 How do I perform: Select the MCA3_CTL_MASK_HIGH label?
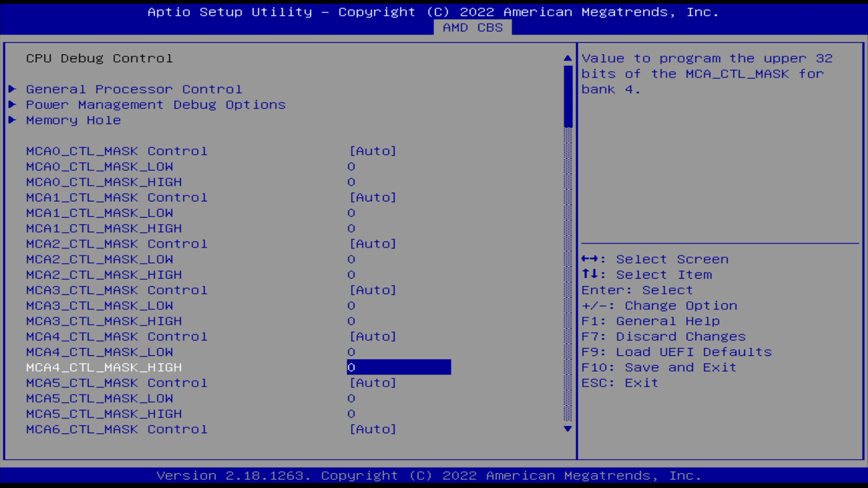[x=104, y=321]
